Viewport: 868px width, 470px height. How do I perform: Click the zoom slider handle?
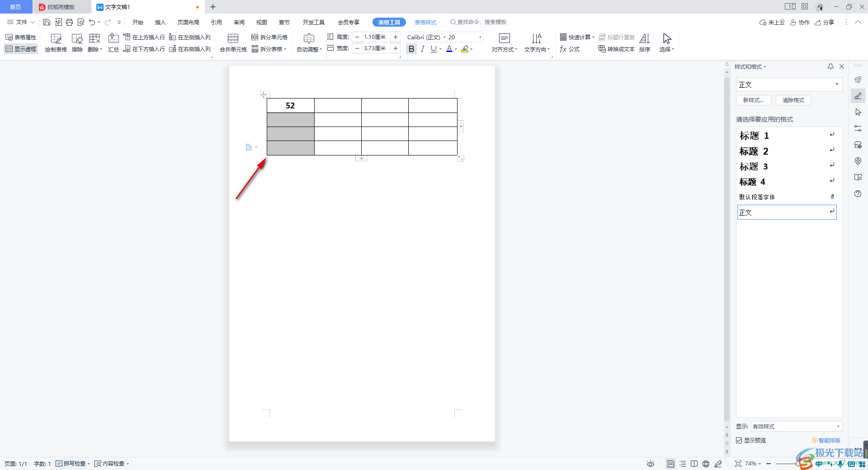pos(798,464)
